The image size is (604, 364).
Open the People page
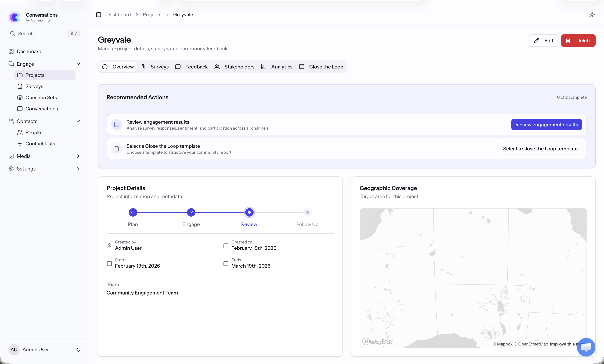coord(33,133)
